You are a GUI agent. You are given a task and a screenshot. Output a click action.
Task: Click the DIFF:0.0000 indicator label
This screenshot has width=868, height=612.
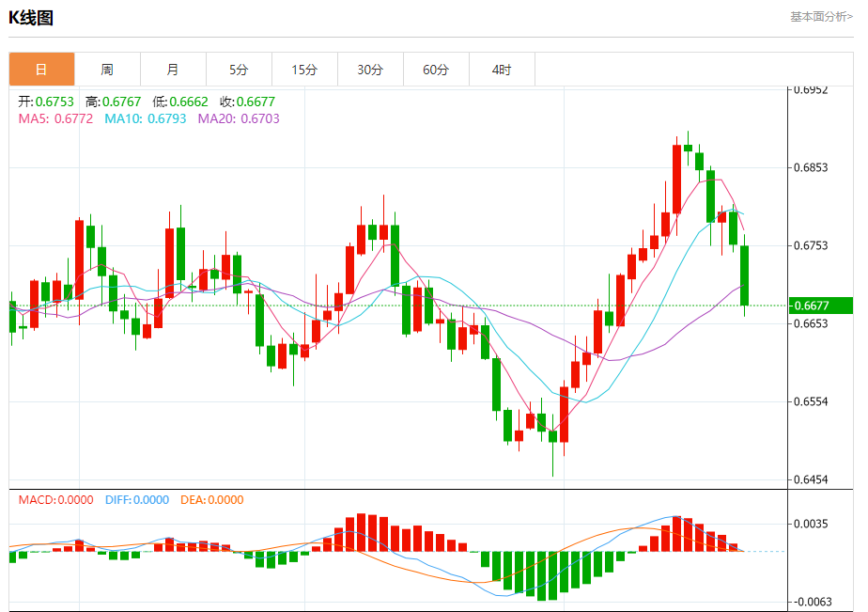coord(137,499)
